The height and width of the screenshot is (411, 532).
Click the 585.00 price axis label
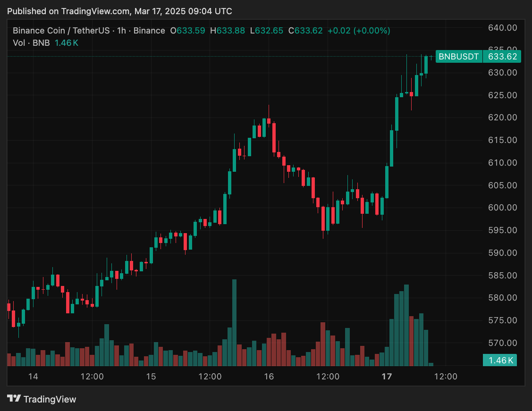502,276
